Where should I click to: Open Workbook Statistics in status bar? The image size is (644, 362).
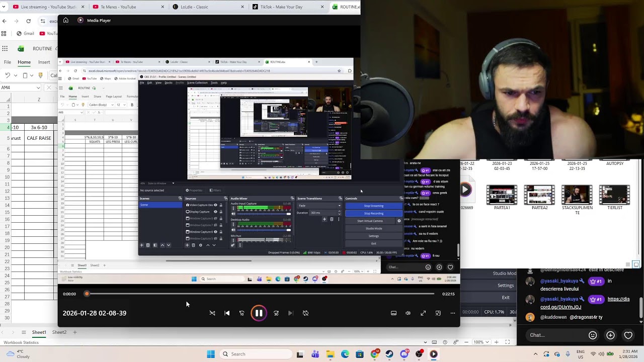tap(21, 342)
